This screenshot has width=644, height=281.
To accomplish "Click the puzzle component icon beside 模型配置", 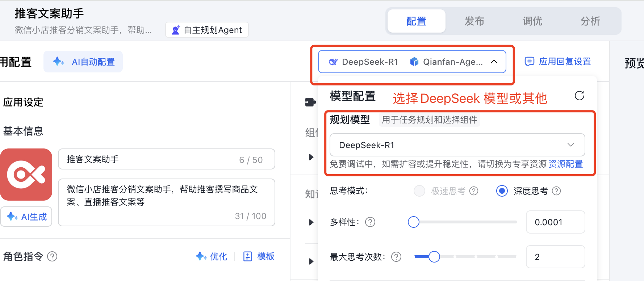I will [310, 102].
